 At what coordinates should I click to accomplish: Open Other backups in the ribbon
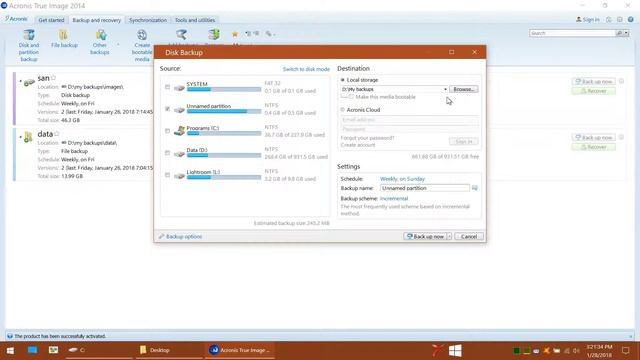(100, 42)
